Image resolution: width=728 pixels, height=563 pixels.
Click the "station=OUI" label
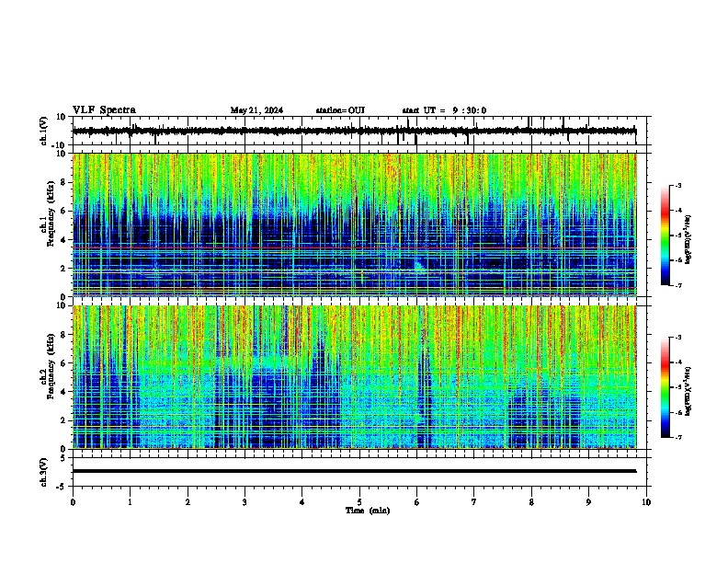340,110
